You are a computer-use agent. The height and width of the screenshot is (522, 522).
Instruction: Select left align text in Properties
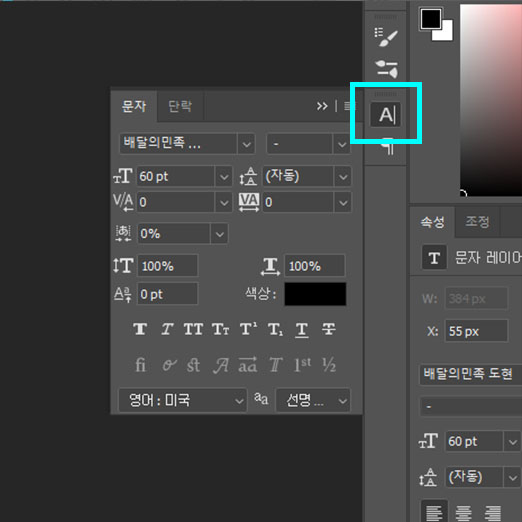[434, 511]
